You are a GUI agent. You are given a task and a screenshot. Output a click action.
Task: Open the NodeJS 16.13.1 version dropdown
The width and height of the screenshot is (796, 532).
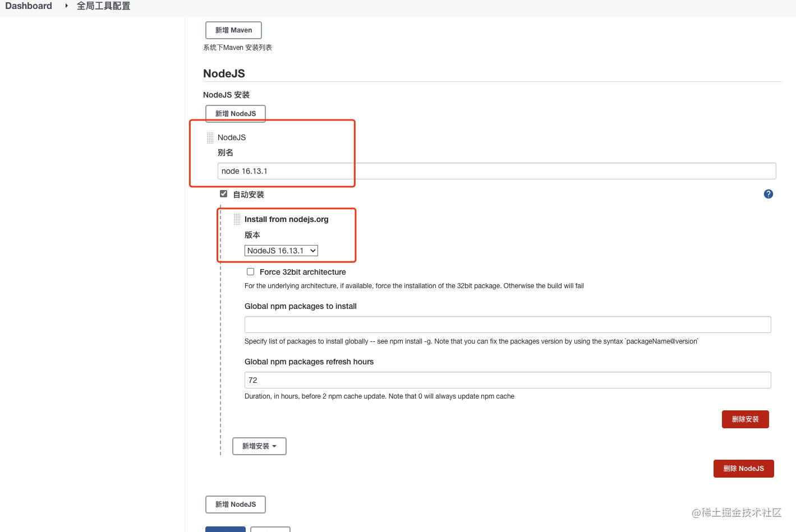(281, 250)
